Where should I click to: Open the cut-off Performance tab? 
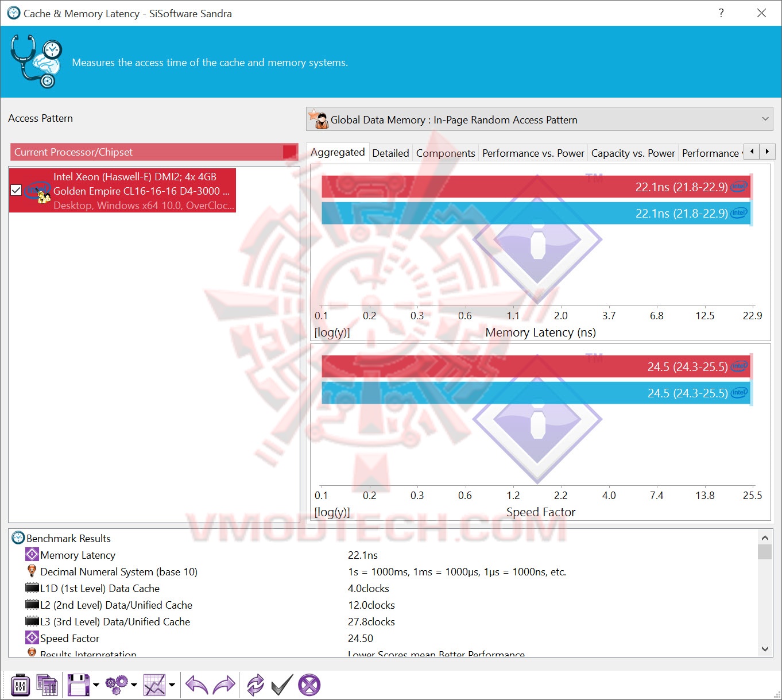[711, 153]
